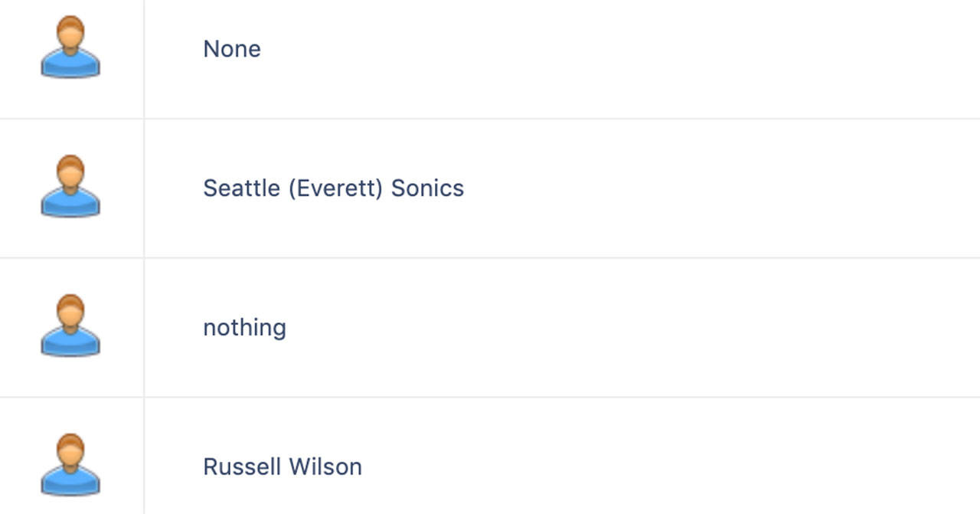Open the "Russell Wilson" entry text

[x=283, y=467]
